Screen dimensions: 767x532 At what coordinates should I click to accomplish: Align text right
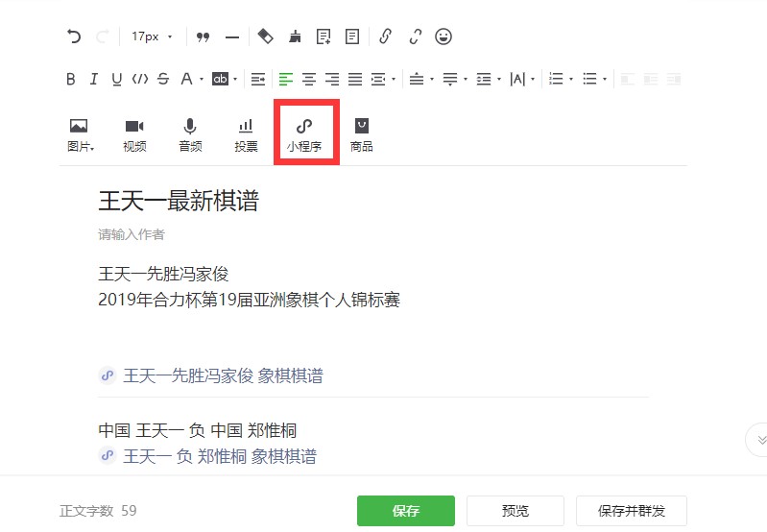[x=332, y=79]
